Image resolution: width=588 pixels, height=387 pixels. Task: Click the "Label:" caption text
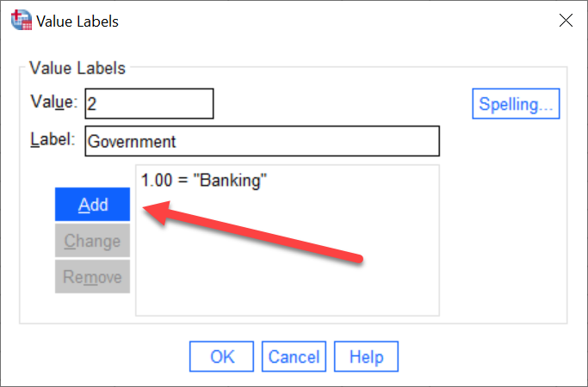click(53, 139)
